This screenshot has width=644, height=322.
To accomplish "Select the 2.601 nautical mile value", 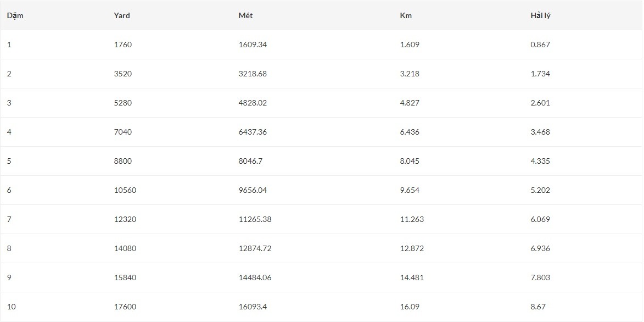I will click(540, 103).
